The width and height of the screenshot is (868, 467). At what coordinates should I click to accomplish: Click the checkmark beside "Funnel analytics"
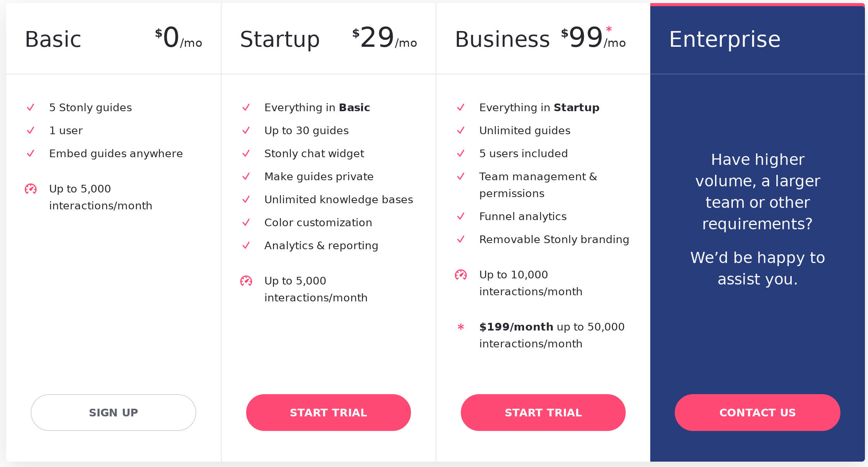pos(460,217)
